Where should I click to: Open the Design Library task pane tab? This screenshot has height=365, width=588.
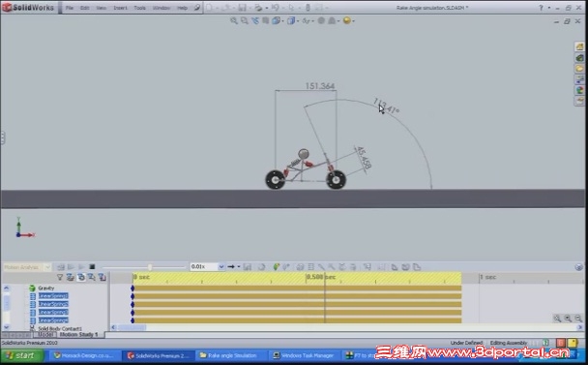coord(579,57)
